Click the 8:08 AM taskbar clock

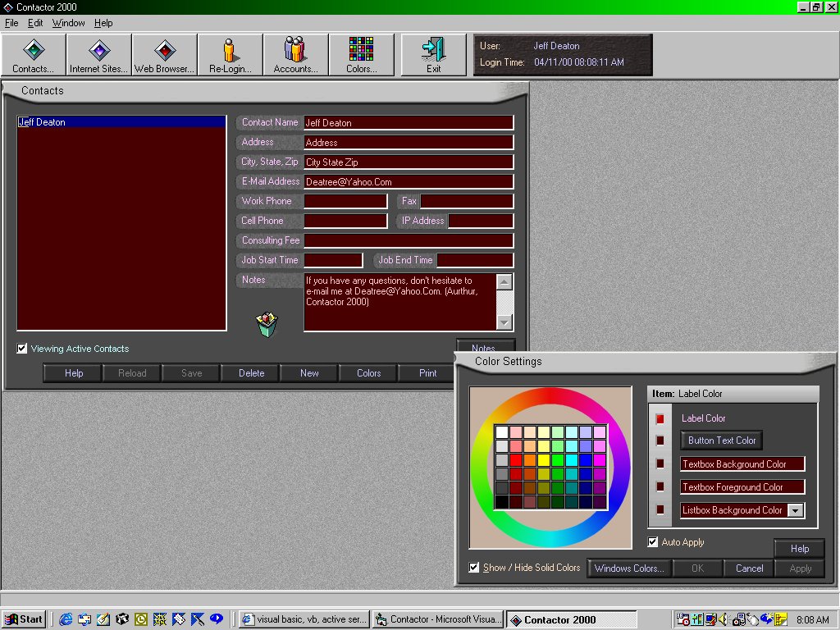click(813, 620)
